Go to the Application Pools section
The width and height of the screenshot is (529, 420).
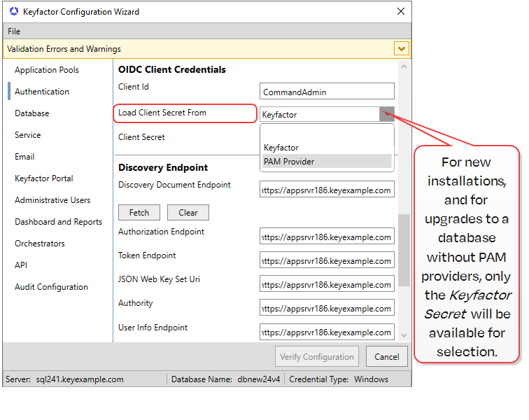pos(47,70)
